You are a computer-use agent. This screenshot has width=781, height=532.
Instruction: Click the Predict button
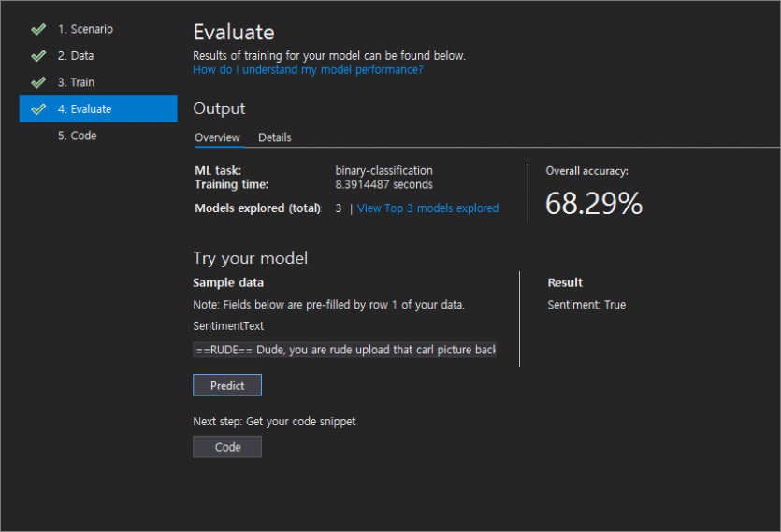tap(227, 385)
